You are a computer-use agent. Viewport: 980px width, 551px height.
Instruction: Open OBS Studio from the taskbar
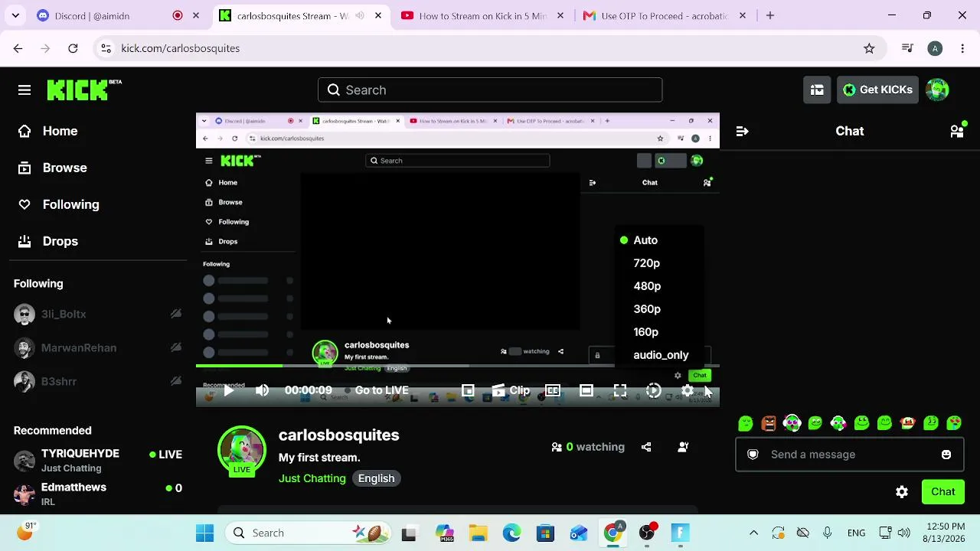click(648, 533)
